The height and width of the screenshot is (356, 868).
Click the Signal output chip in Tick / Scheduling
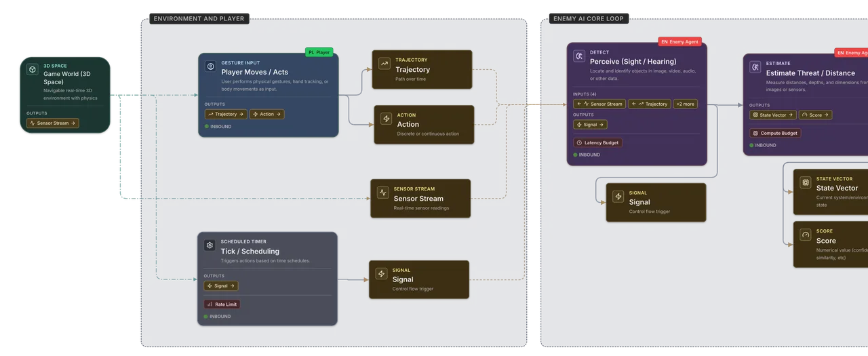pyautogui.click(x=221, y=286)
